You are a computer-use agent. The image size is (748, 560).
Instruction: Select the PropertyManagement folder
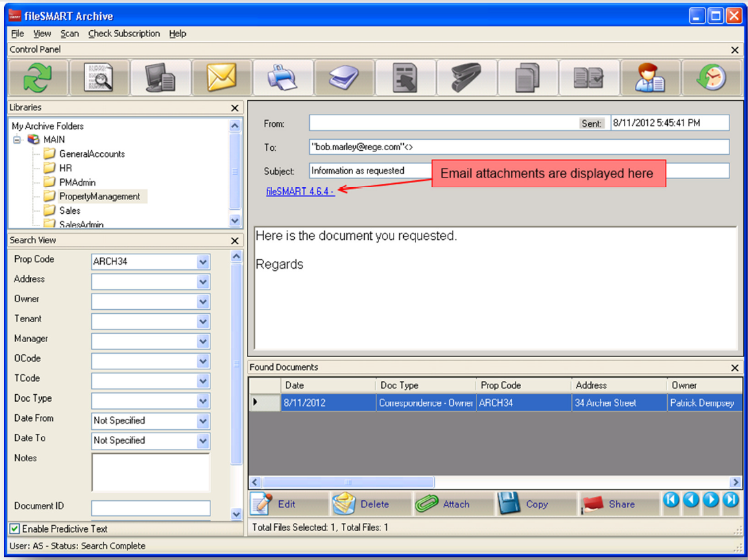tap(99, 197)
